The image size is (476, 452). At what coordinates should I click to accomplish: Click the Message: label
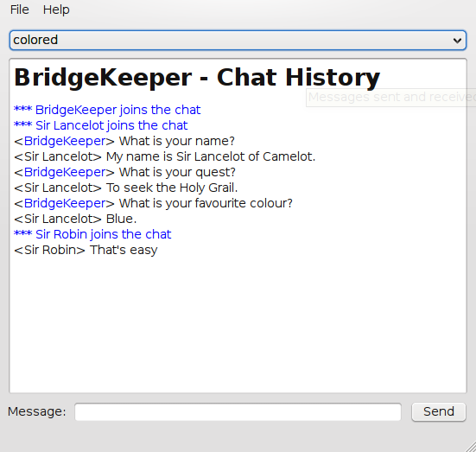pyautogui.click(x=37, y=411)
